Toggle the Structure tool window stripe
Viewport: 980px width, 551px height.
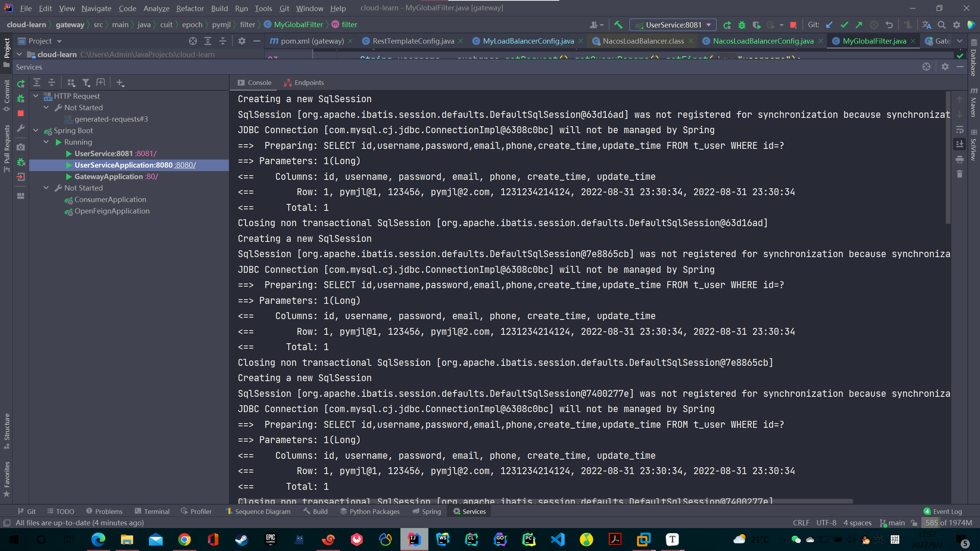point(7,431)
